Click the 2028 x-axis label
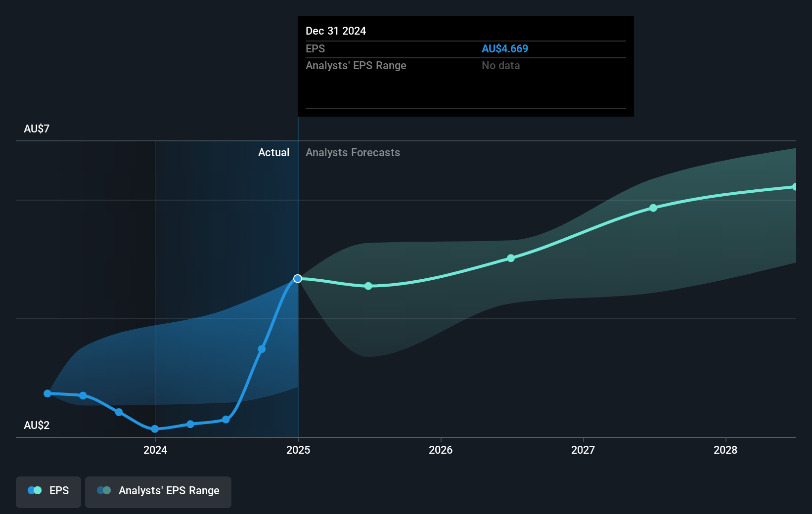The width and height of the screenshot is (812, 514). tap(725, 450)
